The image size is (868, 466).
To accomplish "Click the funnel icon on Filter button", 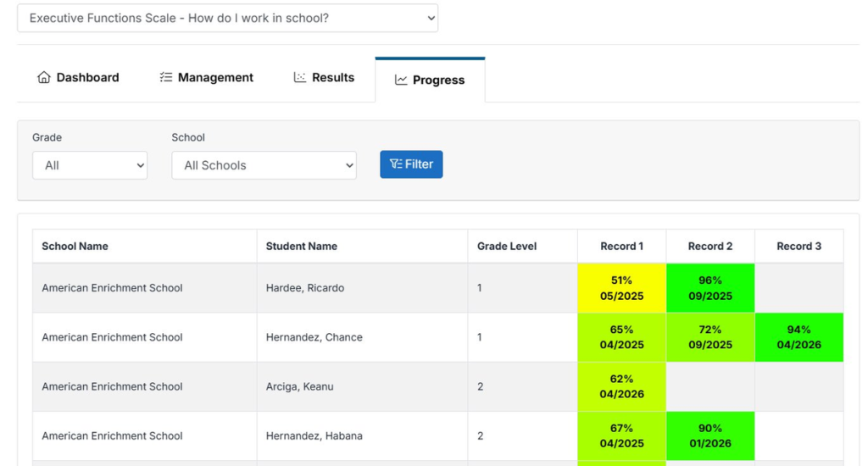I will (x=395, y=164).
